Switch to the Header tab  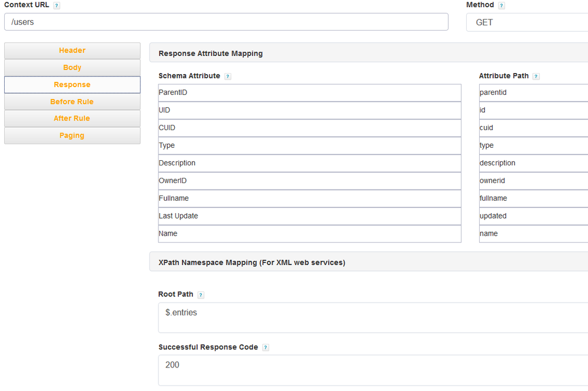[x=72, y=51]
